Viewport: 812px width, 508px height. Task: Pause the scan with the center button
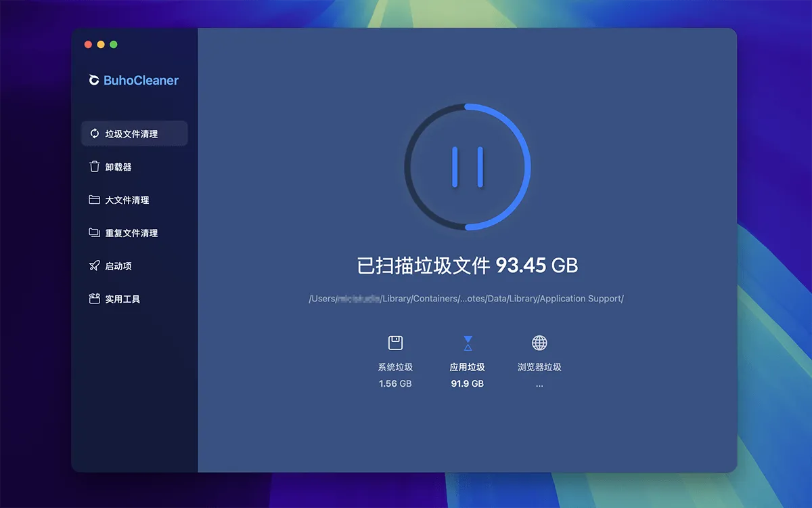pyautogui.click(x=467, y=167)
